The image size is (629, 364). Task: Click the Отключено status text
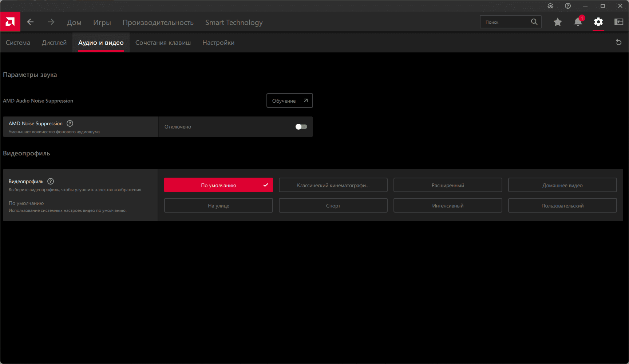click(178, 127)
